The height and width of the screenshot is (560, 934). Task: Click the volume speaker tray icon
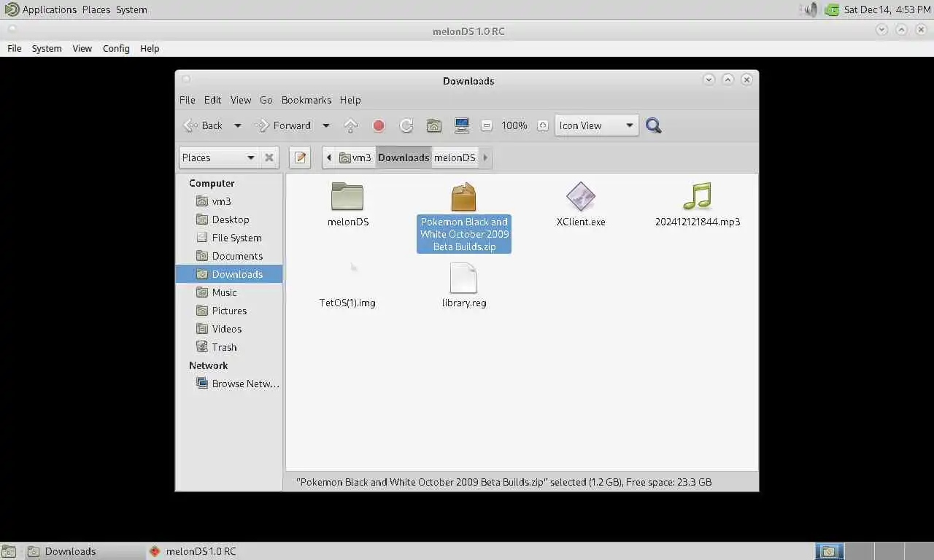811,9
